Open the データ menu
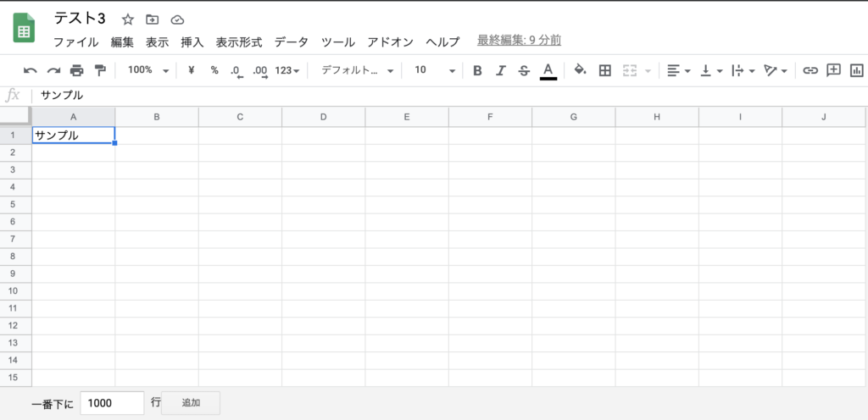Image resolution: width=868 pixels, height=420 pixels. (291, 41)
